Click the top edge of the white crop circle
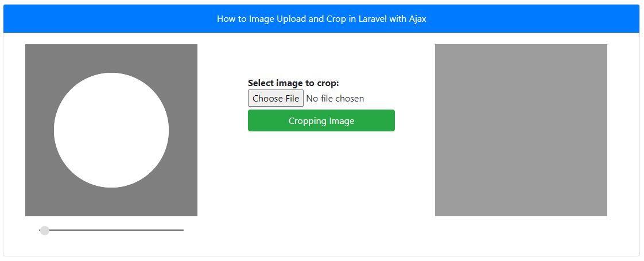 click(x=111, y=74)
